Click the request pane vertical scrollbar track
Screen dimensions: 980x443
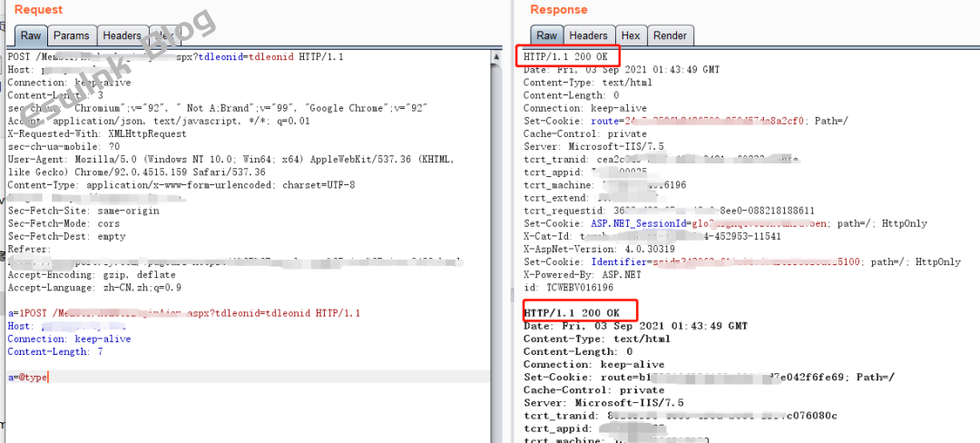point(496,272)
